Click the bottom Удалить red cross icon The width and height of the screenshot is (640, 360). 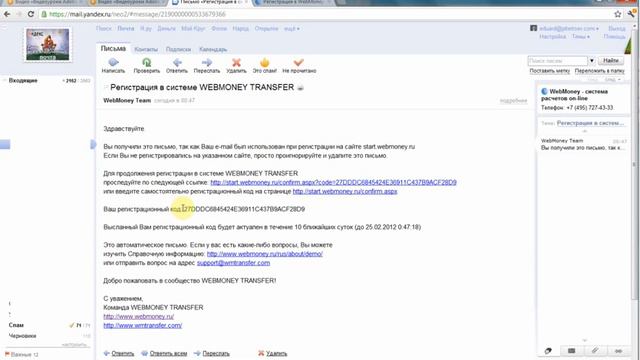tap(261, 353)
